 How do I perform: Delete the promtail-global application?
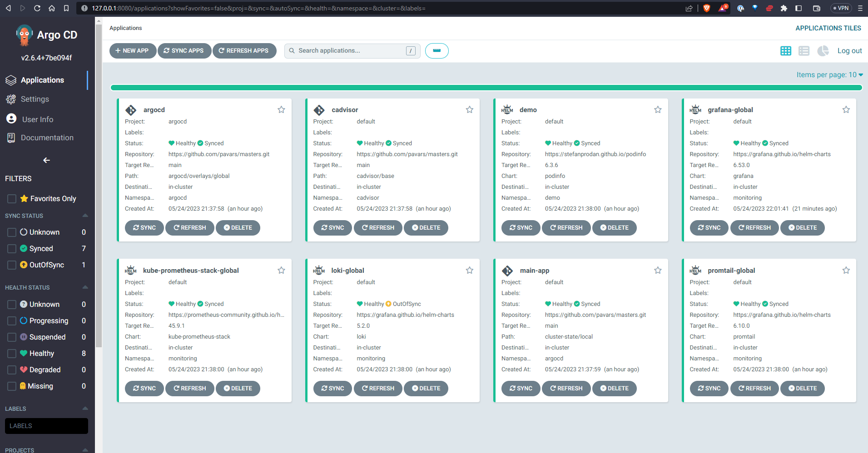(803, 389)
